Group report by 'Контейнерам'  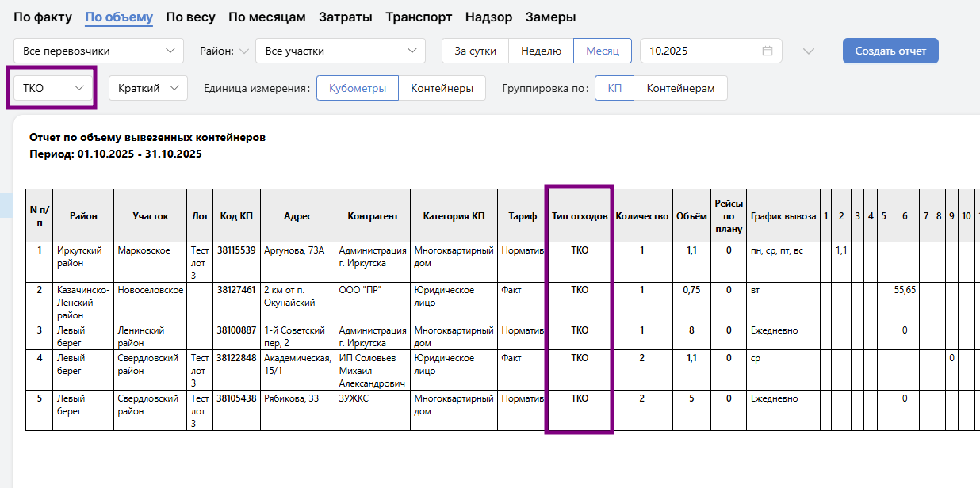coord(680,88)
